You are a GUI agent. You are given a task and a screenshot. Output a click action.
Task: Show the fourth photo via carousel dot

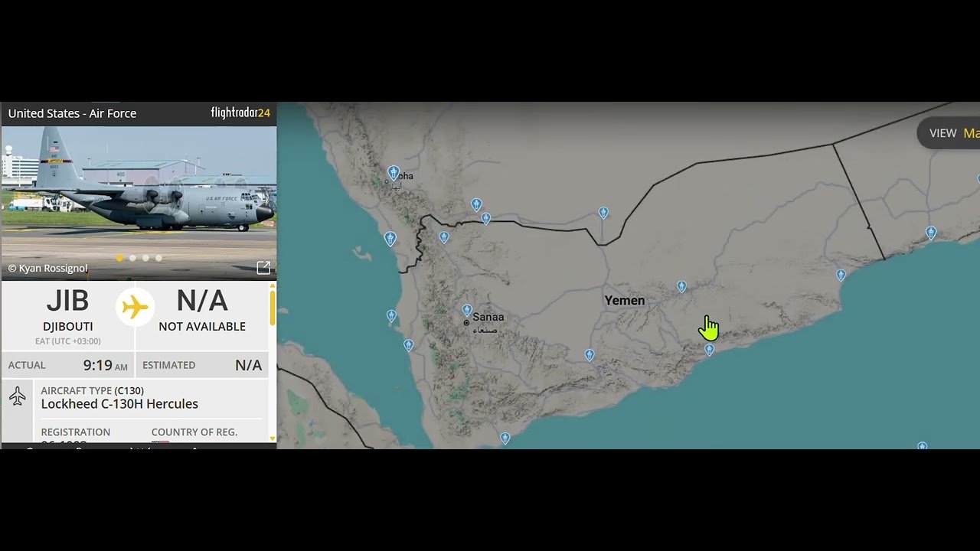coord(158,258)
